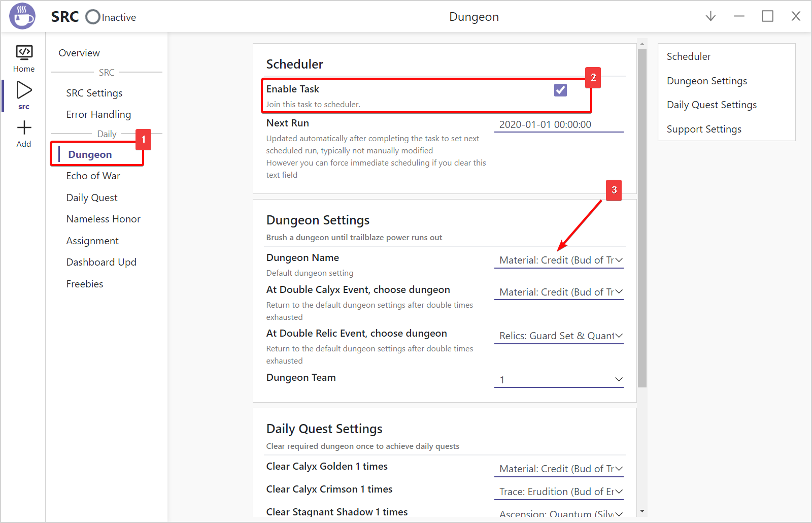Click 'Clear required dungeon once' description
Image resolution: width=812 pixels, height=523 pixels.
362,446
